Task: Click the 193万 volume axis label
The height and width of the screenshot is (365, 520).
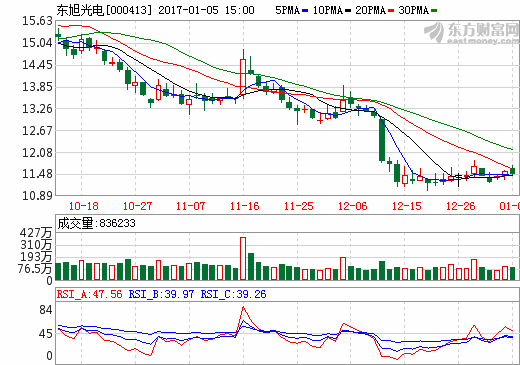Action: [x=36, y=257]
